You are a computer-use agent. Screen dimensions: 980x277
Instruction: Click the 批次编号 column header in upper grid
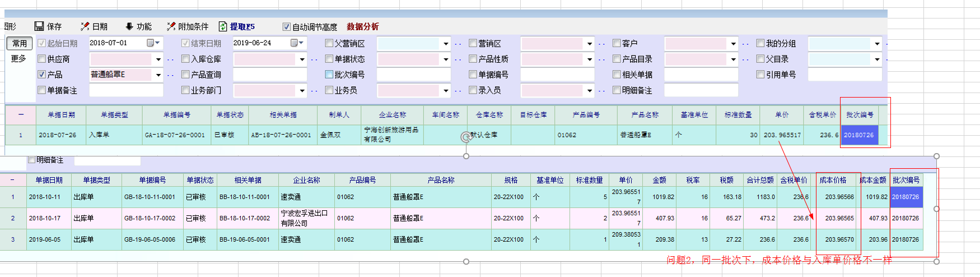click(x=860, y=114)
